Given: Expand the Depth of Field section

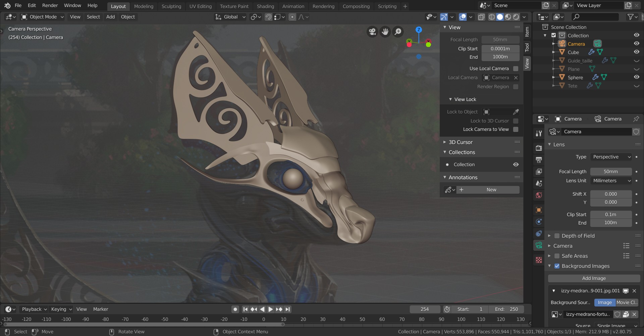Looking at the screenshot, I should click(x=549, y=236).
